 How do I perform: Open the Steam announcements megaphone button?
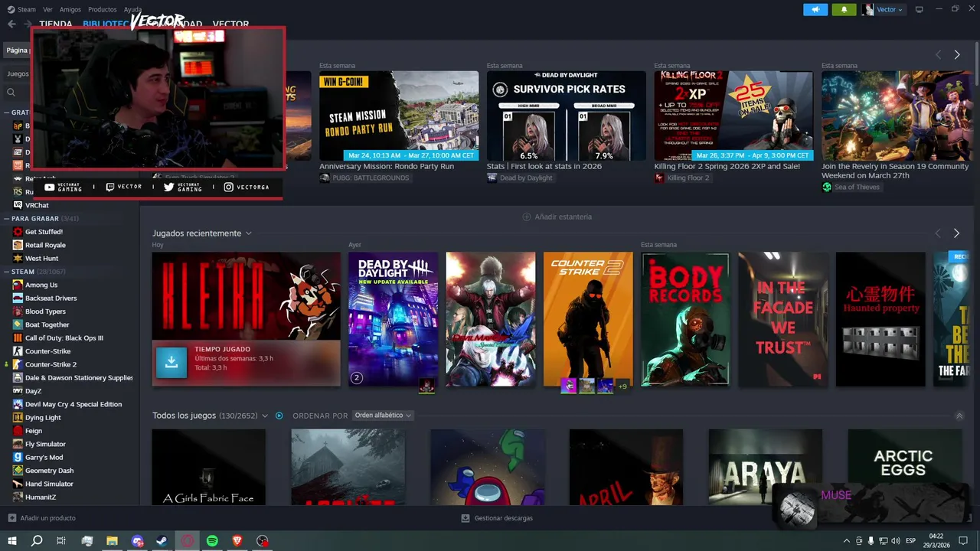815,9
